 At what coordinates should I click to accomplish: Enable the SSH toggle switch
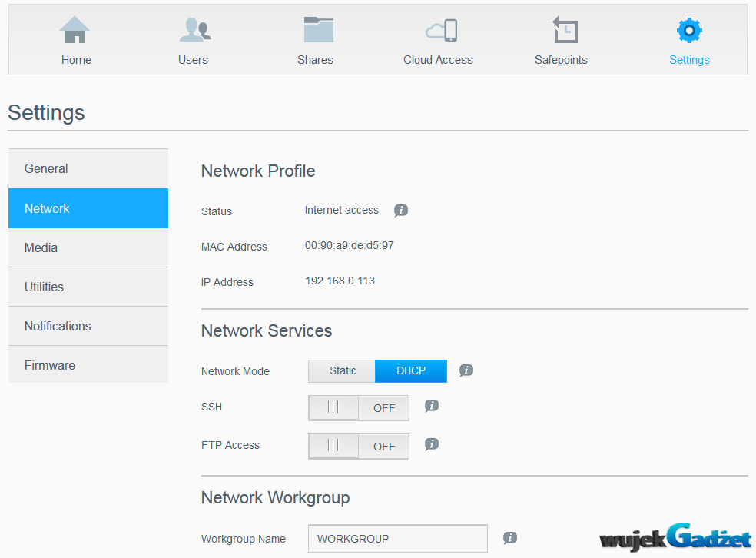point(358,408)
